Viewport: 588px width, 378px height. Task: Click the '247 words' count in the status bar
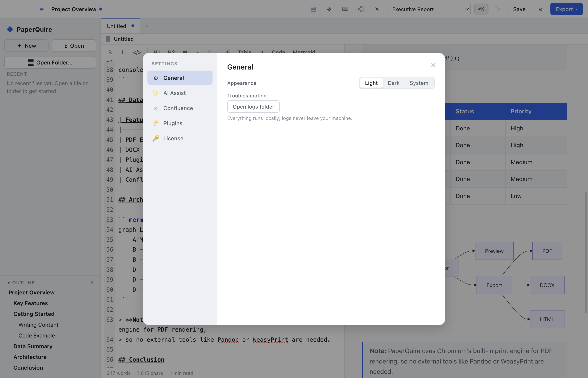(118, 373)
